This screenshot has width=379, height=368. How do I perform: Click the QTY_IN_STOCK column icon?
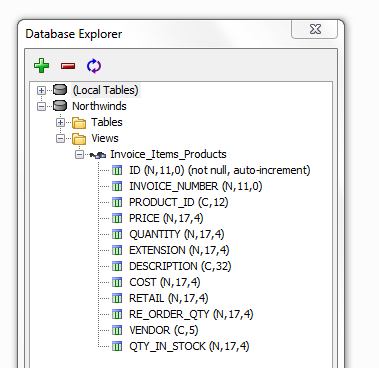pyautogui.click(x=117, y=346)
